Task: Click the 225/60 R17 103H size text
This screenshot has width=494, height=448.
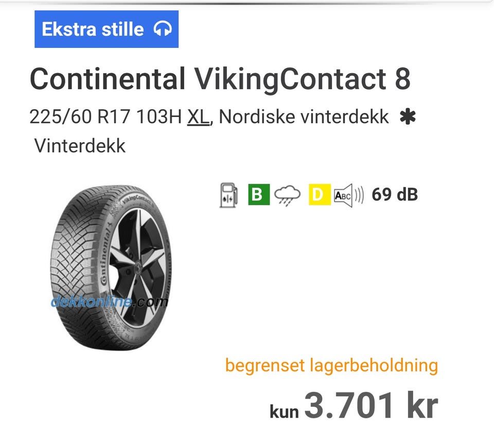Action: (x=105, y=117)
